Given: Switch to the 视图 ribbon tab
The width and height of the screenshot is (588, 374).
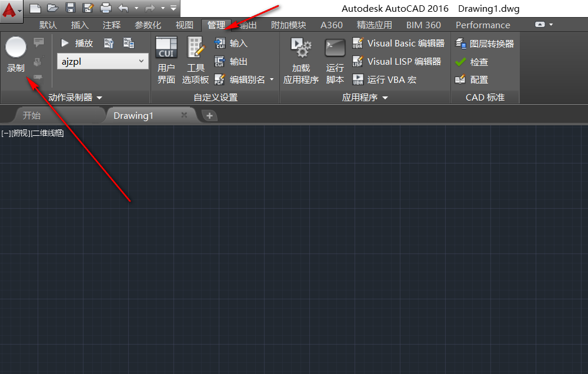Looking at the screenshot, I should 184,25.
